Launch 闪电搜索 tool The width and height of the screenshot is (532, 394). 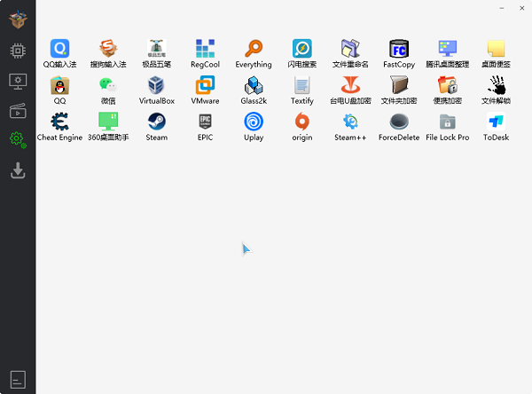pos(302,53)
